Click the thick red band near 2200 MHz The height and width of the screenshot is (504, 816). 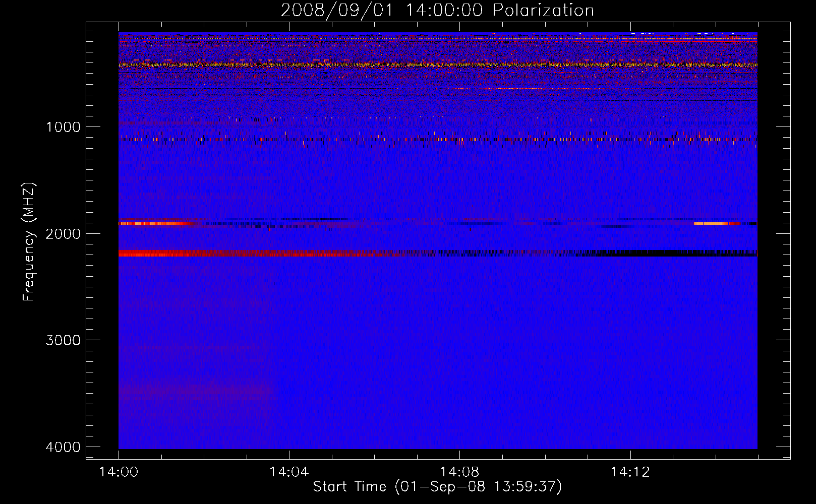260,254
